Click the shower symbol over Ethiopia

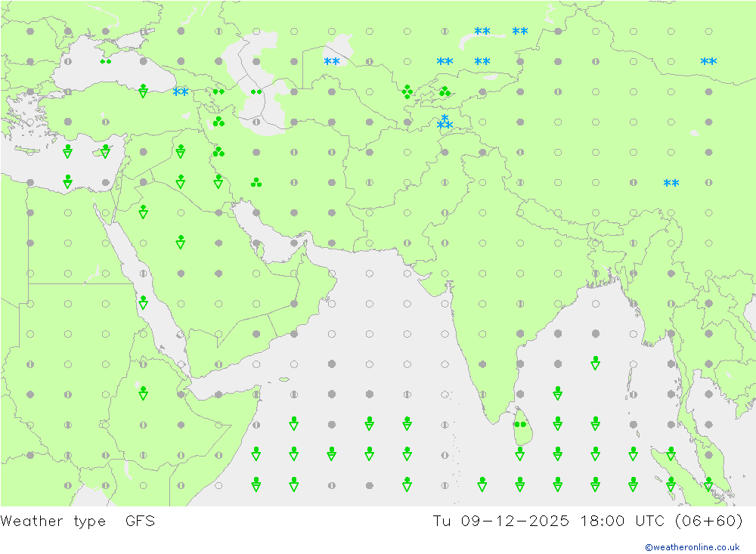coord(143,394)
